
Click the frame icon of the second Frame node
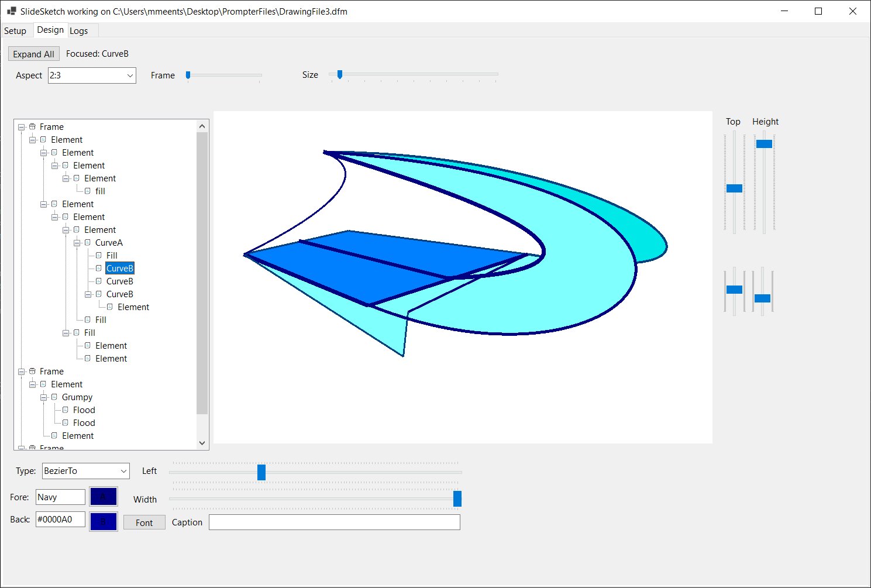click(32, 371)
